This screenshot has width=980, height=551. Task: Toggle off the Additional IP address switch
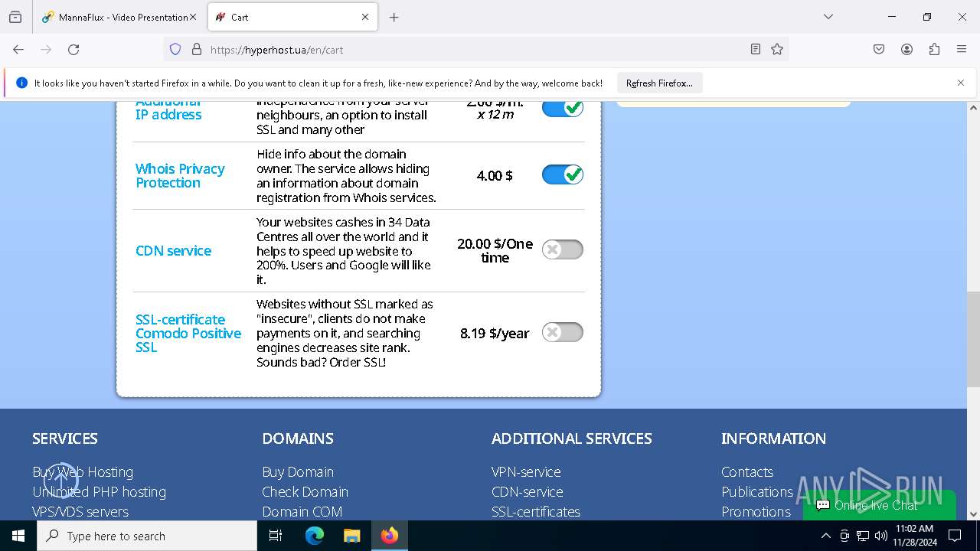pyautogui.click(x=563, y=108)
